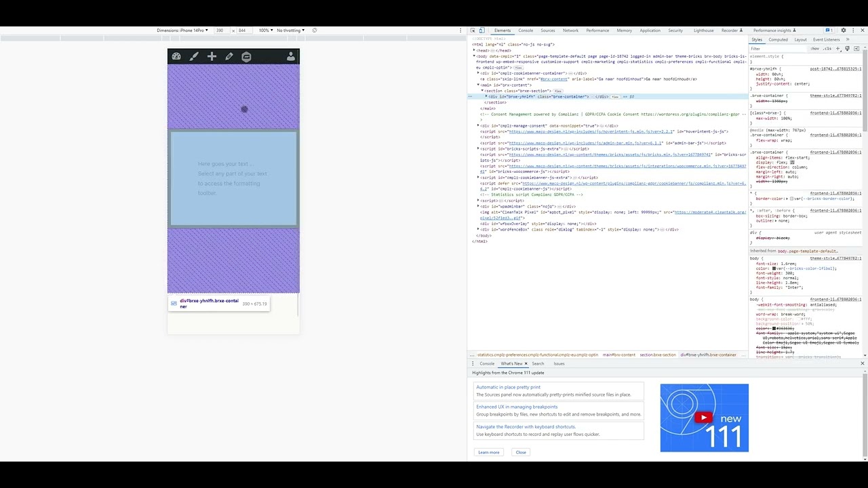Image resolution: width=868 pixels, height=488 pixels.
Task: Open Navigate the Recorder with keyboard shortcuts link
Action: 526,426
